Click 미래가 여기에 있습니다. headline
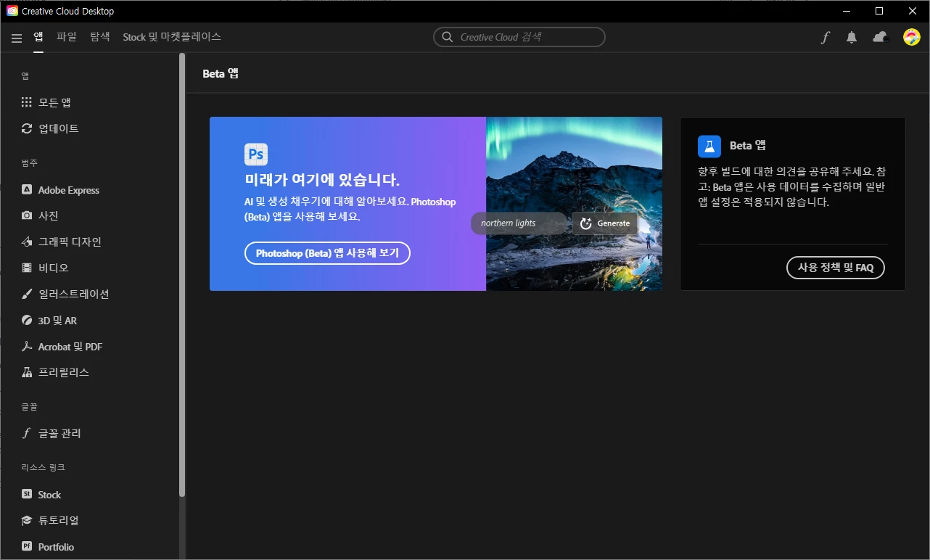This screenshot has width=930, height=560. point(322,179)
